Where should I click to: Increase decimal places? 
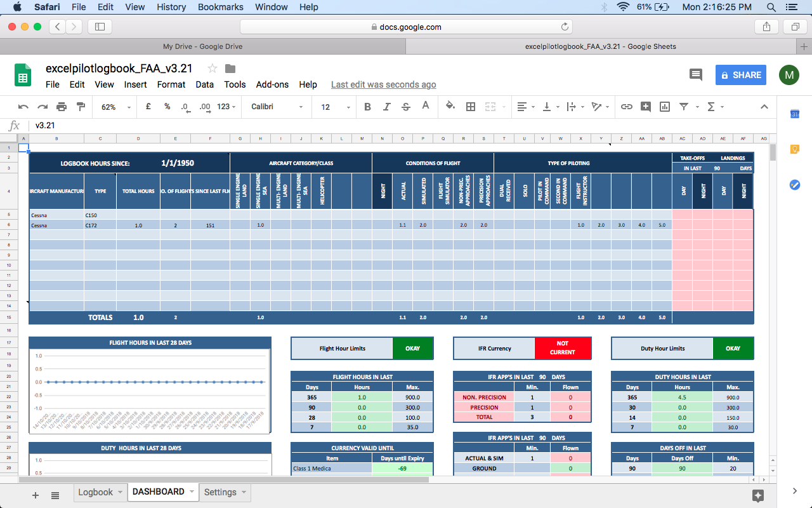(204, 107)
